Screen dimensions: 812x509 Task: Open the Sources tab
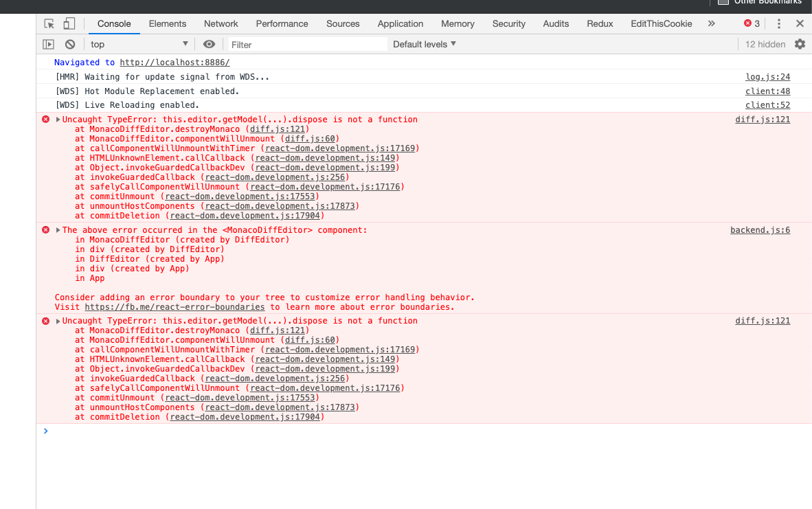(343, 24)
